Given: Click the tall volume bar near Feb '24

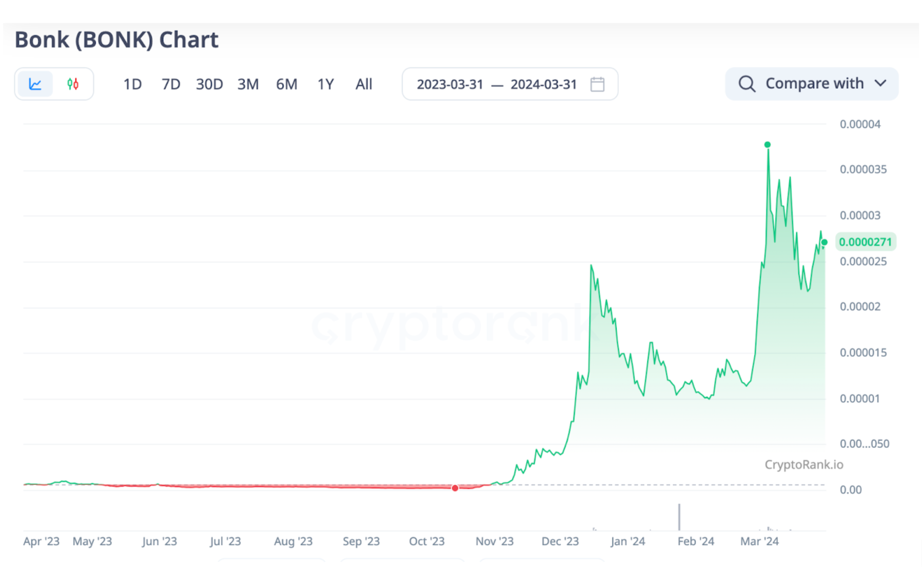Looking at the screenshot, I should tap(679, 517).
